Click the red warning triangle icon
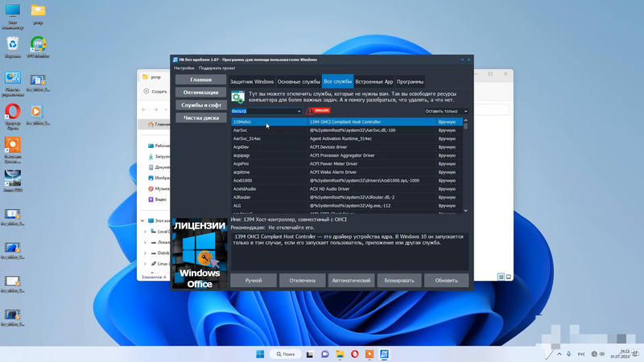The width and height of the screenshot is (644, 362). [312, 111]
